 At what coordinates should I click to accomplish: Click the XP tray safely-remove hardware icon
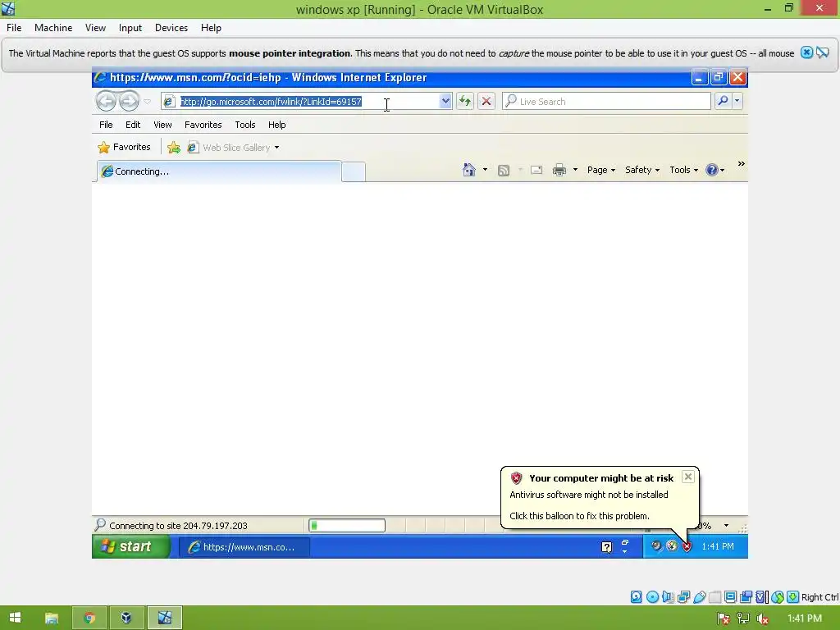tap(656, 546)
